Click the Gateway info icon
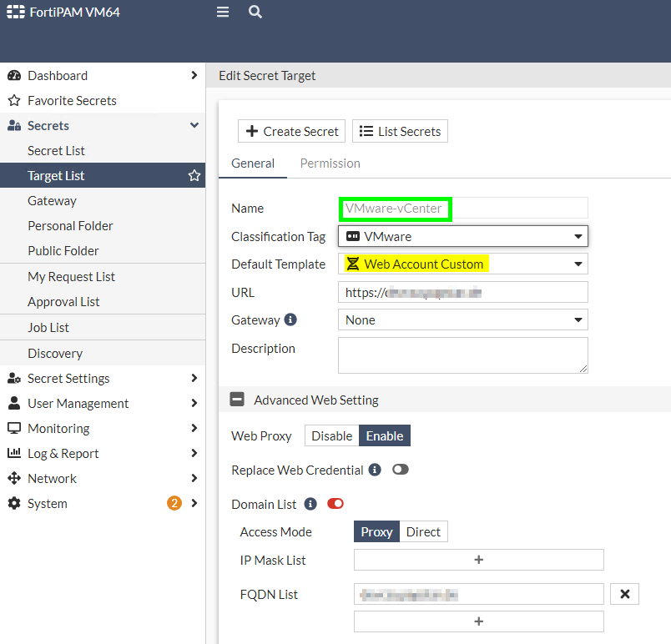The width and height of the screenshot is (671, 644). 290,319
